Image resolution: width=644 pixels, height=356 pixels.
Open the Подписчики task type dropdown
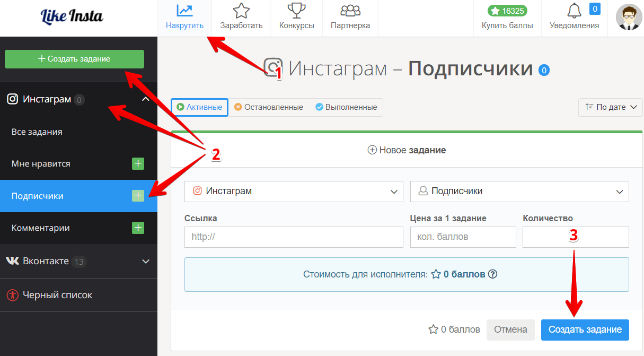[x=519, y=192]
